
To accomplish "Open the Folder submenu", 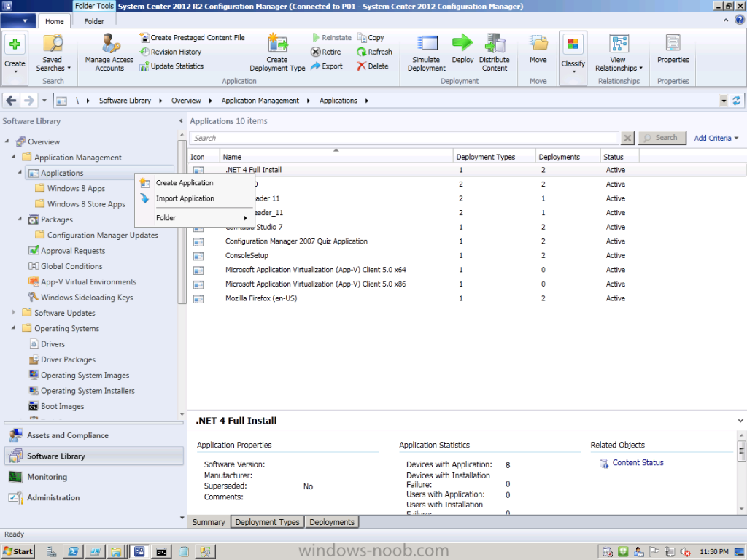I will click(194, 218).
